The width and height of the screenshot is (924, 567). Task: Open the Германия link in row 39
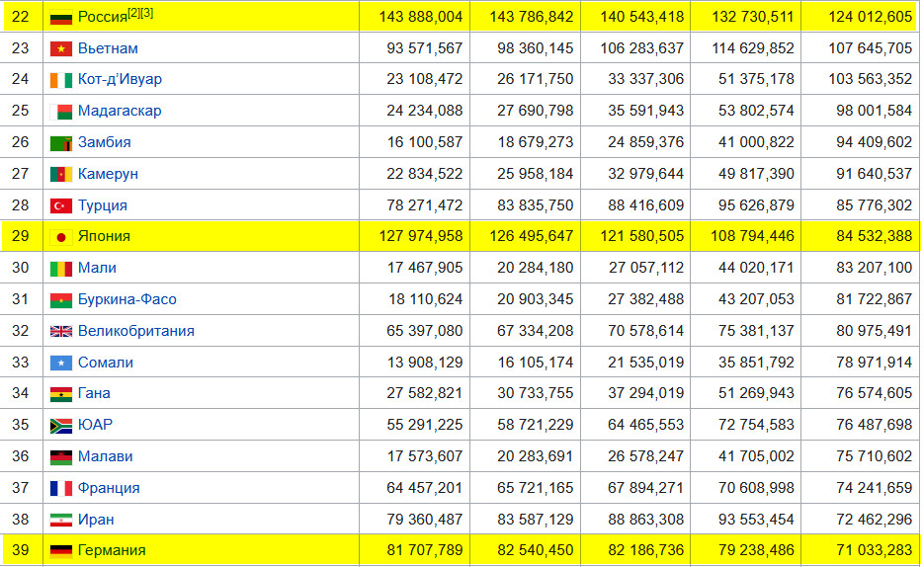[x=112, y=550]
